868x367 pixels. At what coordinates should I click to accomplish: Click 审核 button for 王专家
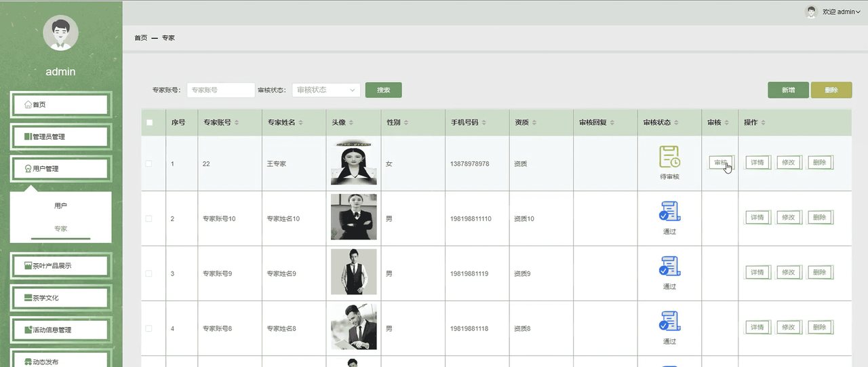(x=722, y=163)
